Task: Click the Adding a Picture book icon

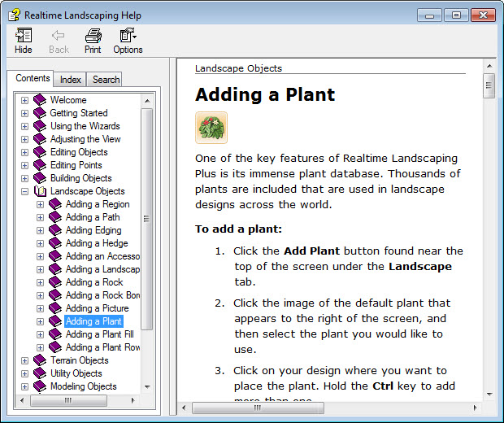Action: [x=55, y=308]
